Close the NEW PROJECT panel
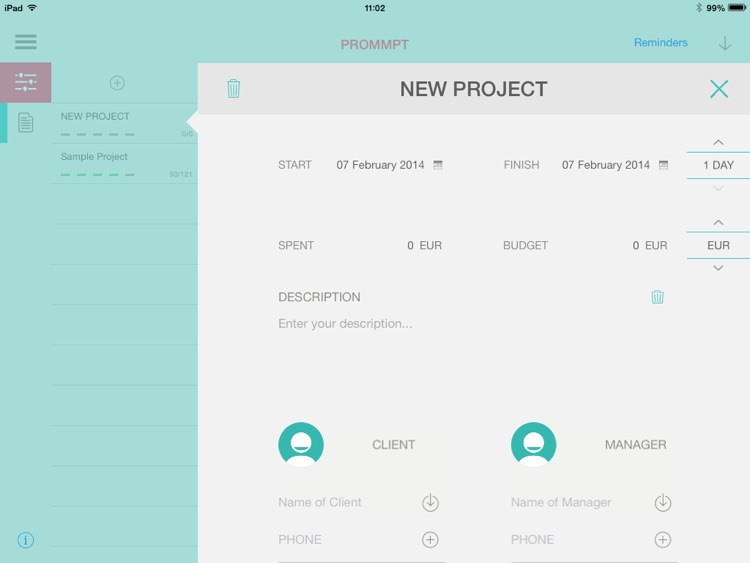 coord(719,89)
